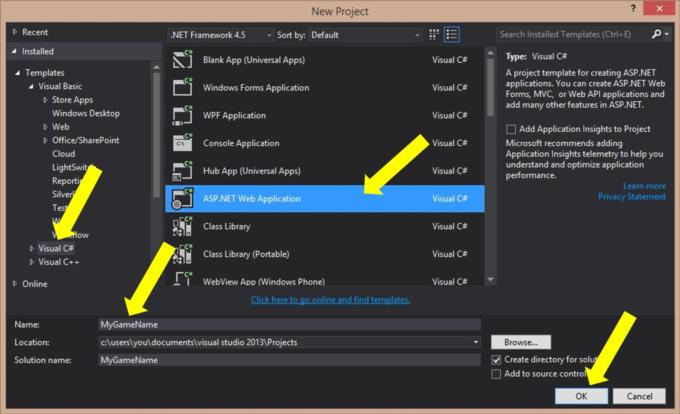Open the Sort by Default dropdown

[x=365, y=35]
